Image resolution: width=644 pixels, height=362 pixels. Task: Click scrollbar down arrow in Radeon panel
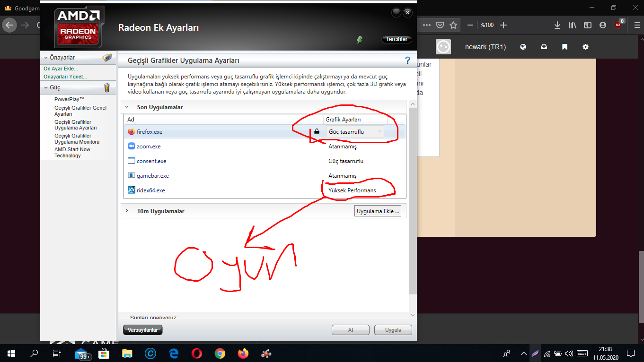point(413,315)
